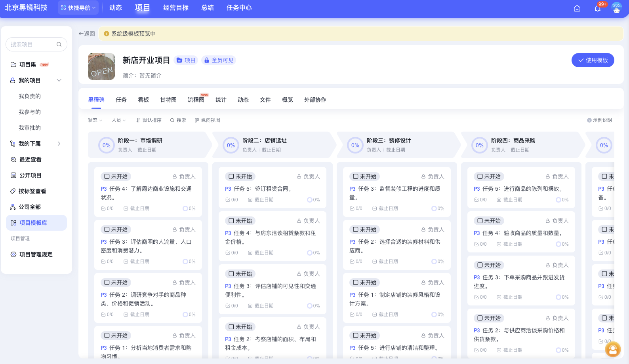629x364 pixels.
Task: Collapse the 我的项目 sidebar section
Action: tap(59, 80)
